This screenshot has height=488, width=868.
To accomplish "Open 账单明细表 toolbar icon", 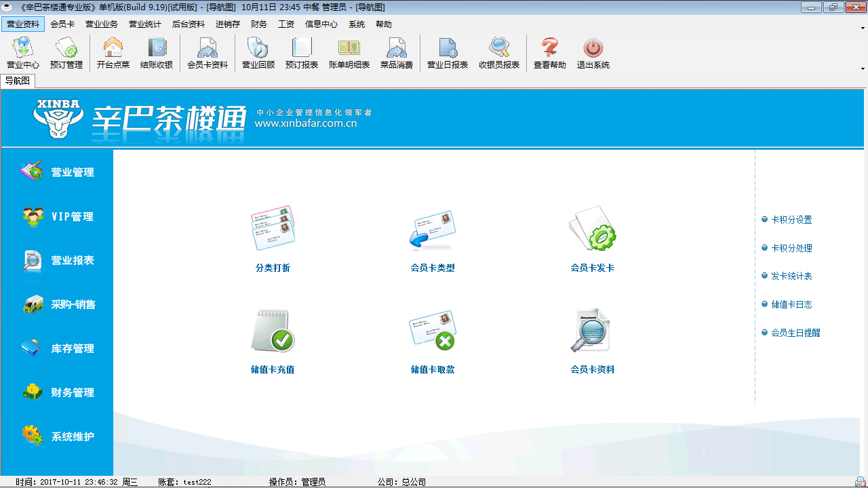I will point(349,53).
